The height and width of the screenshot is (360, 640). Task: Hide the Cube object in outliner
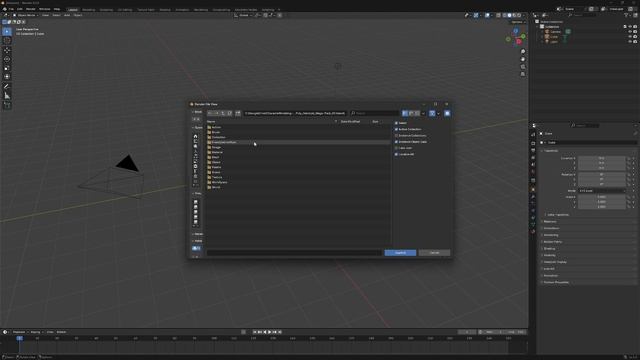coord(630,36)
